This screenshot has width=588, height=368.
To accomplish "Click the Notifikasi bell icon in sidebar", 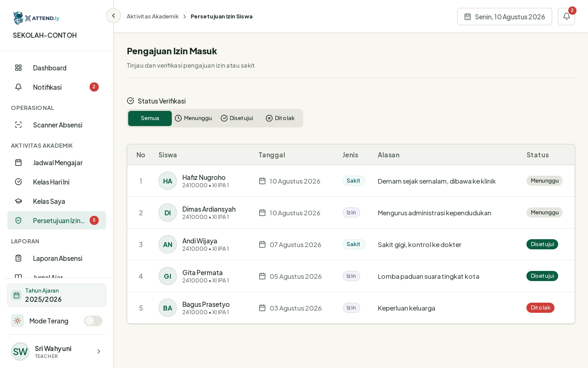I will tap(18, 87).
